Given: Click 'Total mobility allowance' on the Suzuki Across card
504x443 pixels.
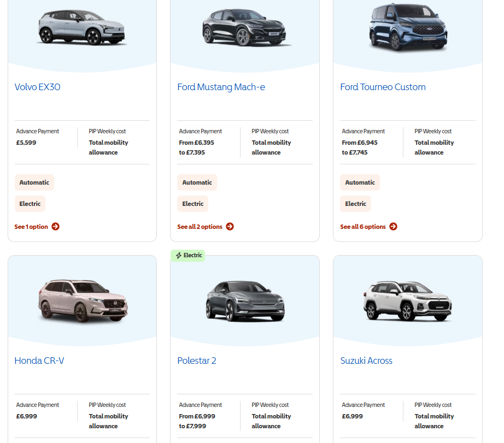Looking at the screenshot, I should [434, 421].
